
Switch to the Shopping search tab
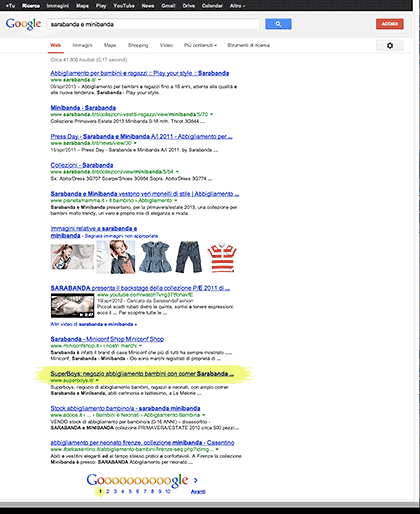(x=138, y=45)
